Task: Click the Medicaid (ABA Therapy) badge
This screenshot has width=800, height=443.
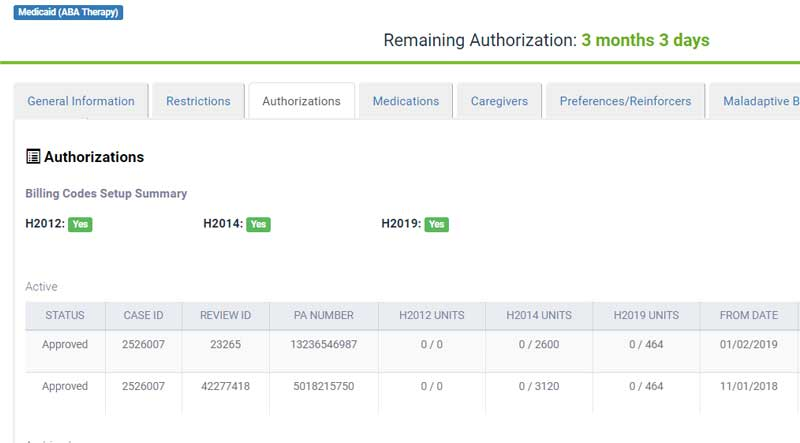Action: [69, 12]
